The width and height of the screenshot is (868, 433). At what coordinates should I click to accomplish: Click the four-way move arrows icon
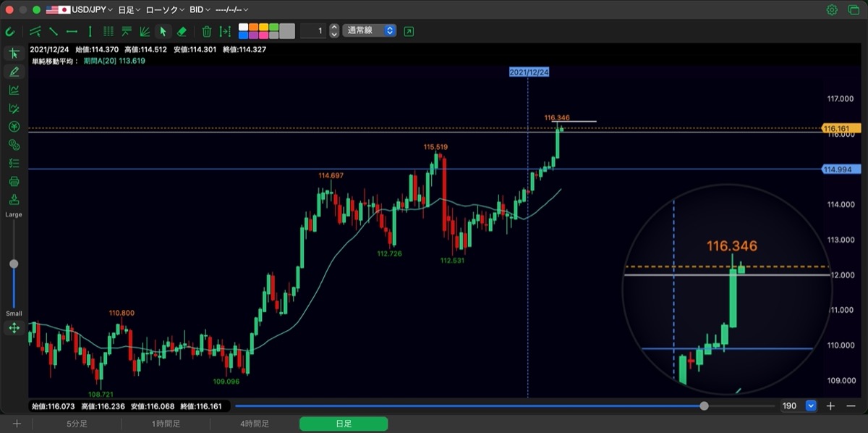14,328
